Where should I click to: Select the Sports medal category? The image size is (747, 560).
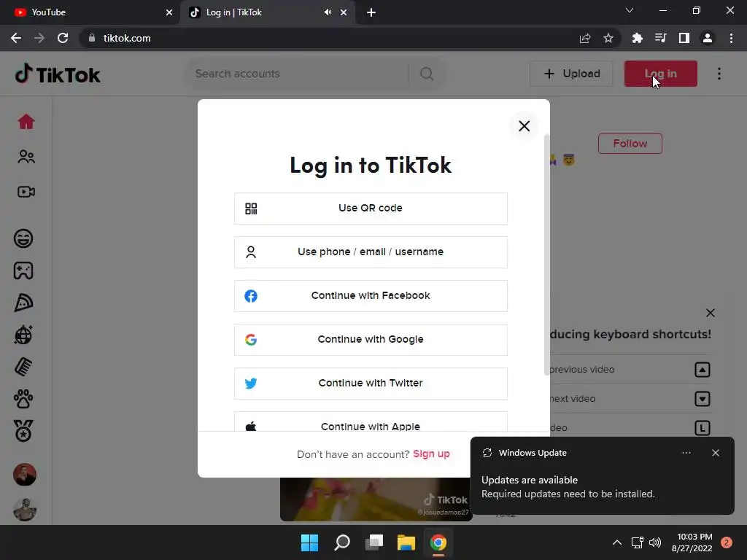23,431
